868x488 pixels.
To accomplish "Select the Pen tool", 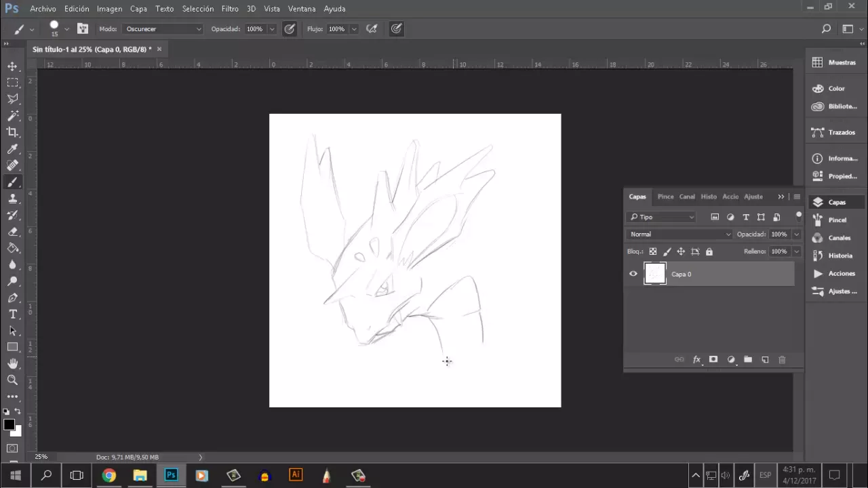I will (x=12, y=298).
